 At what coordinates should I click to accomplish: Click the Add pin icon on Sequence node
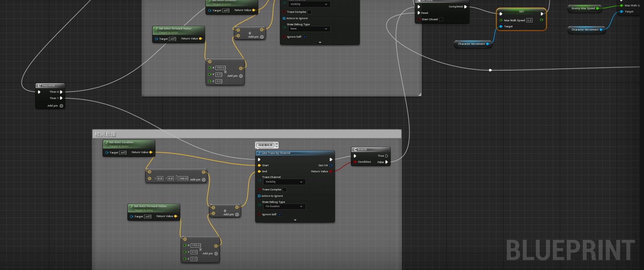61,106
